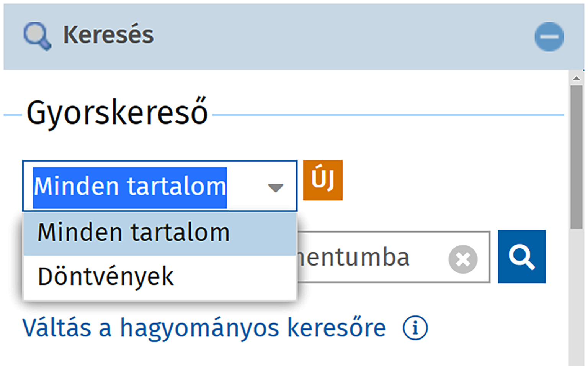Click empty space below the traditional search link
Image resolution: width=588 pixels, height=366 pixels.
click(268, 355)
